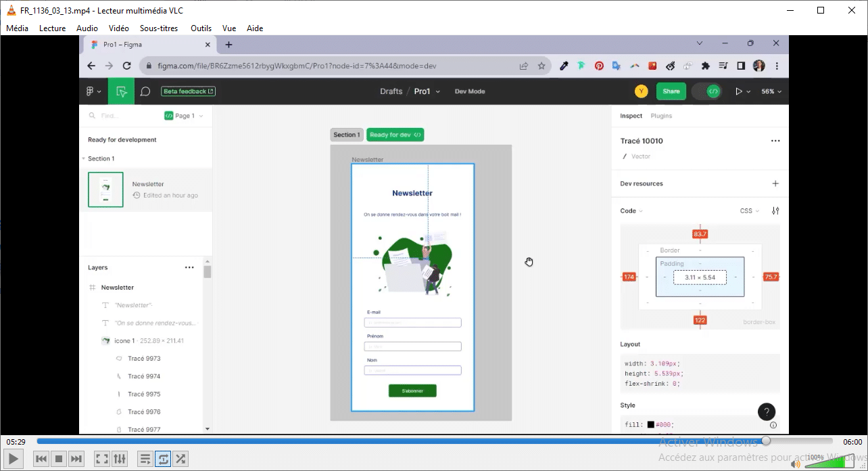
Task: Select the Tracé 9974 layer
Action: [x=144, y=376]
